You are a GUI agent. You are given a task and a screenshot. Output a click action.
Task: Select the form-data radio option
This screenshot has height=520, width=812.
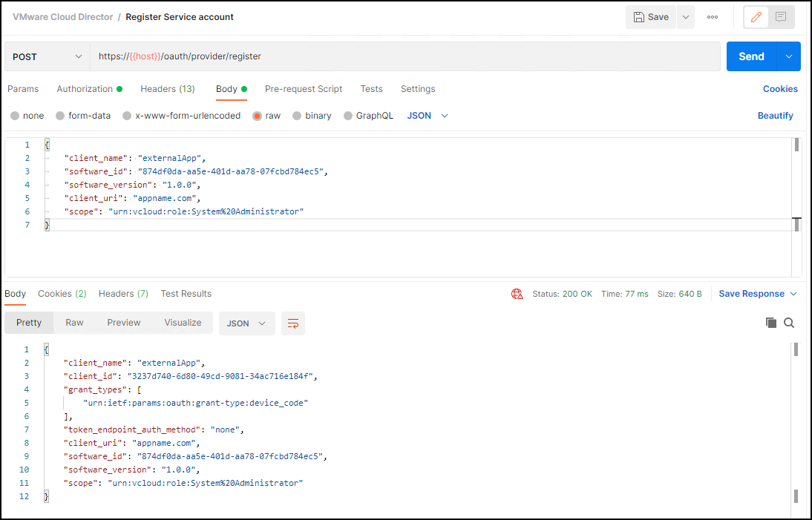(x=60, y=116)
